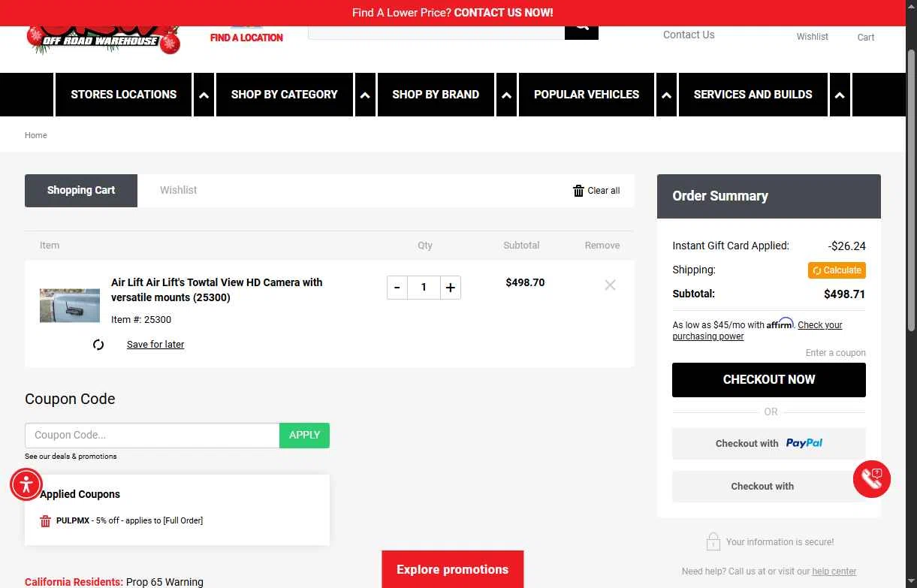Open the header Cart link
The image size is (917, 588).
[x=866, y=37]
